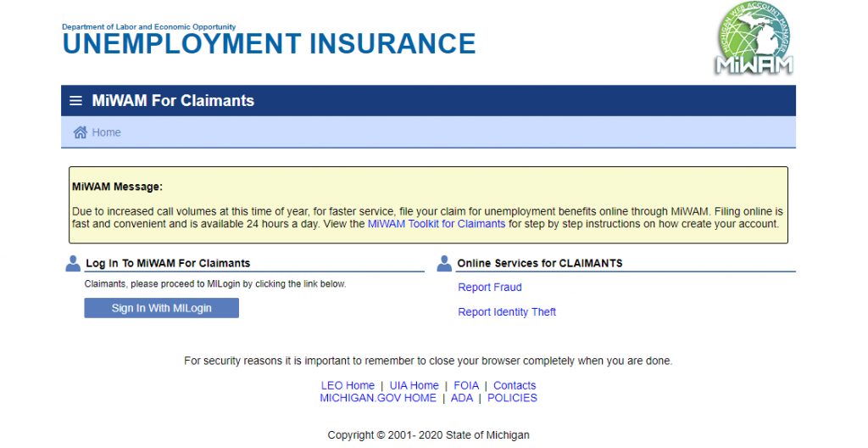
Task: Visit the UIA Home footer link
Action: coord(414,385)
